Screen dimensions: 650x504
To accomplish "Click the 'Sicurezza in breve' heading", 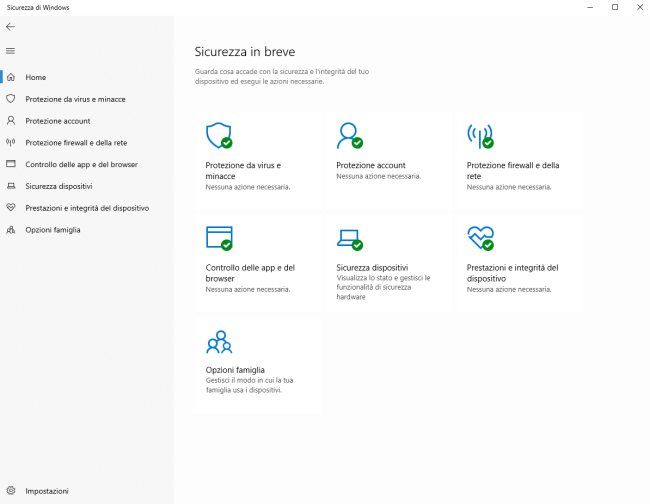I will (x=245, y=52).
